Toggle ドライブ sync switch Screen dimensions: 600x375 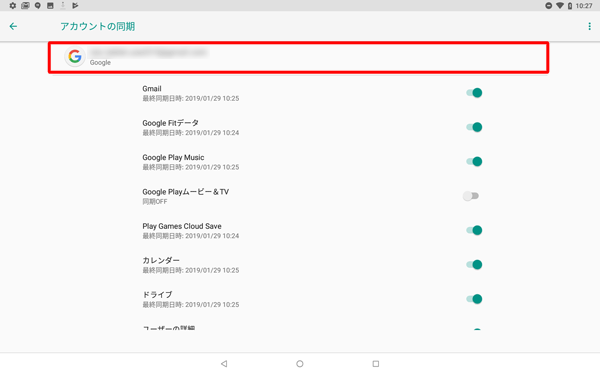[474, 299]
